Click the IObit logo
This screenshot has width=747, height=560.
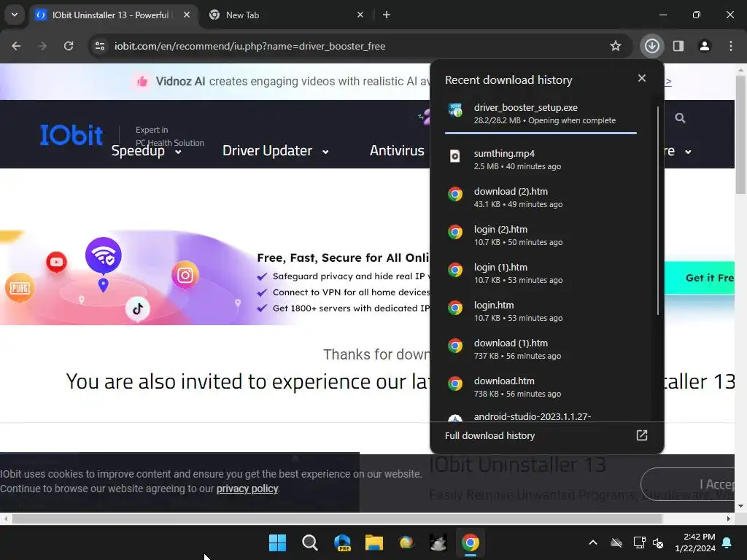(71, 135)
